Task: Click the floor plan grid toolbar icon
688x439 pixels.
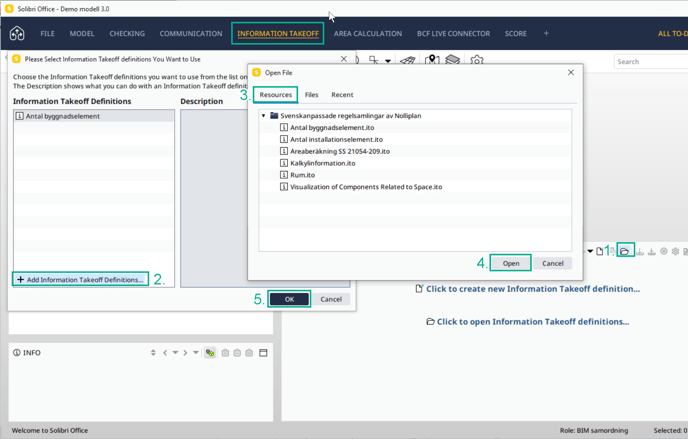Action: click(x=408, y=60)
